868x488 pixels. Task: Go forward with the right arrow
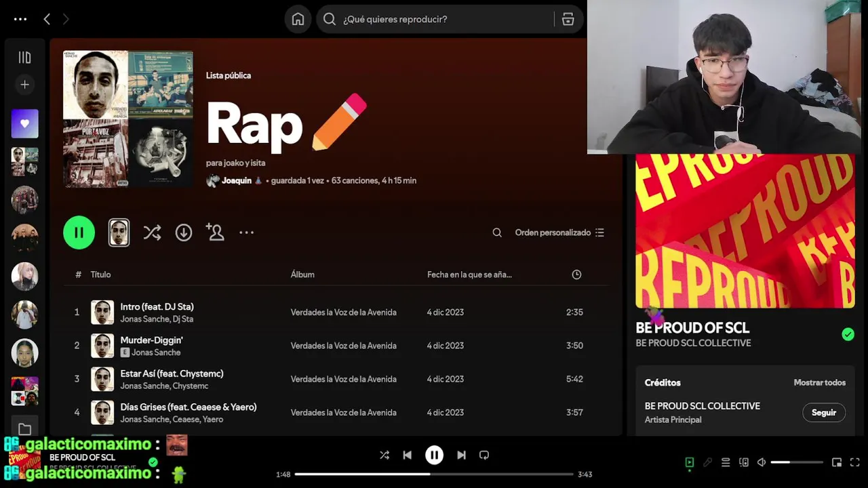[x=66, y=19]
